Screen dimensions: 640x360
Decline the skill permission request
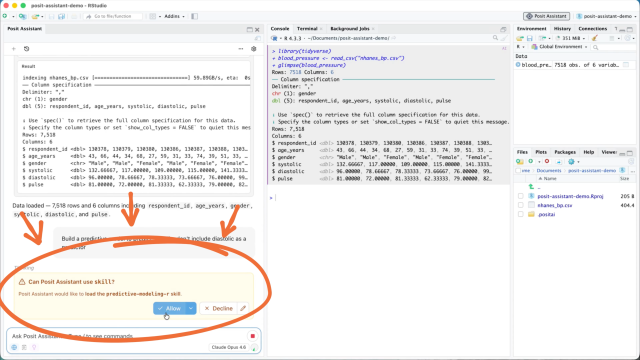coord(218,309)
